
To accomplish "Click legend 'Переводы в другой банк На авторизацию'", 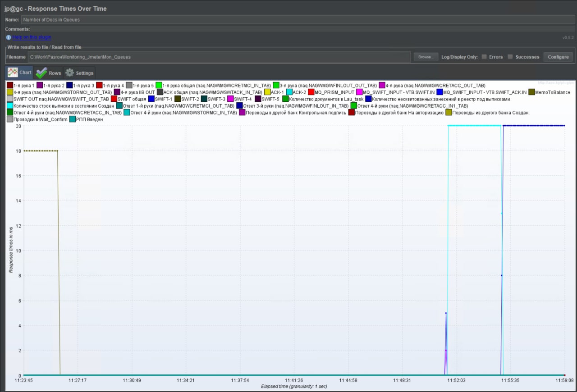I will [399, 113].
